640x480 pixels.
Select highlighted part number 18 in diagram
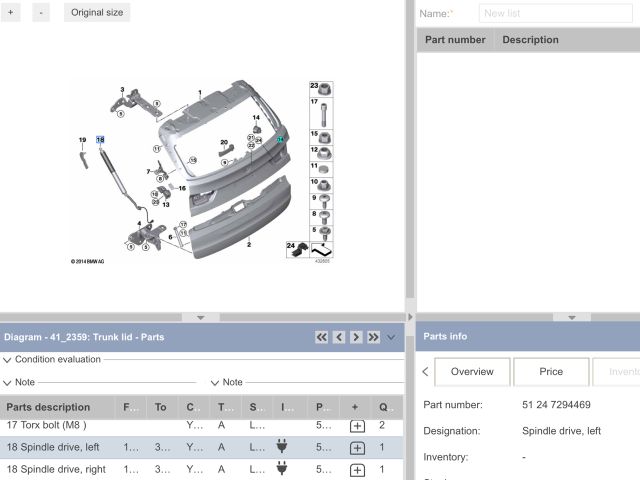pos(100,140)
